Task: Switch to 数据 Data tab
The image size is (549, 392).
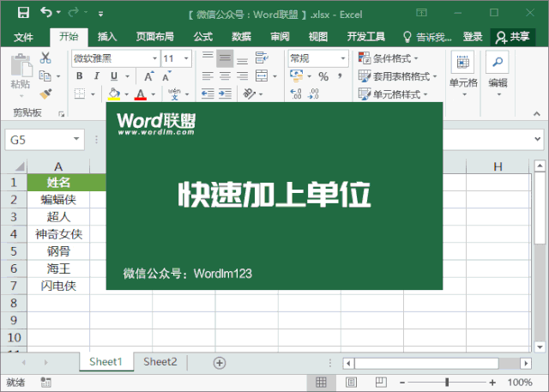Action: point(241,37)
